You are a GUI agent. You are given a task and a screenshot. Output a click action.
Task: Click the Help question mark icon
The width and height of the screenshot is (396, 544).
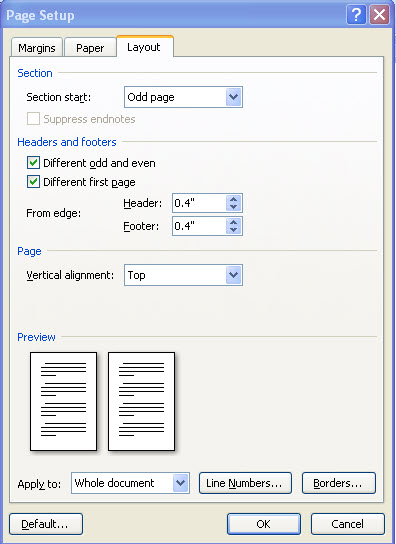(356, 15)
